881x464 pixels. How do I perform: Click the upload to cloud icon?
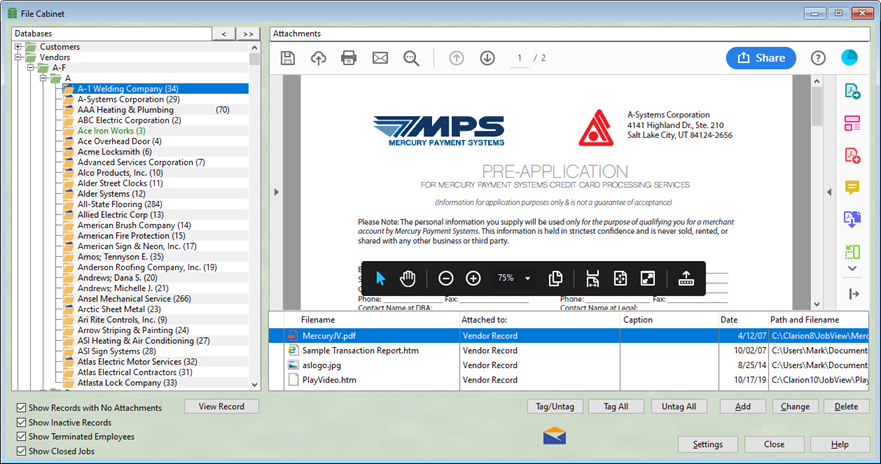[x=319, y=58]
